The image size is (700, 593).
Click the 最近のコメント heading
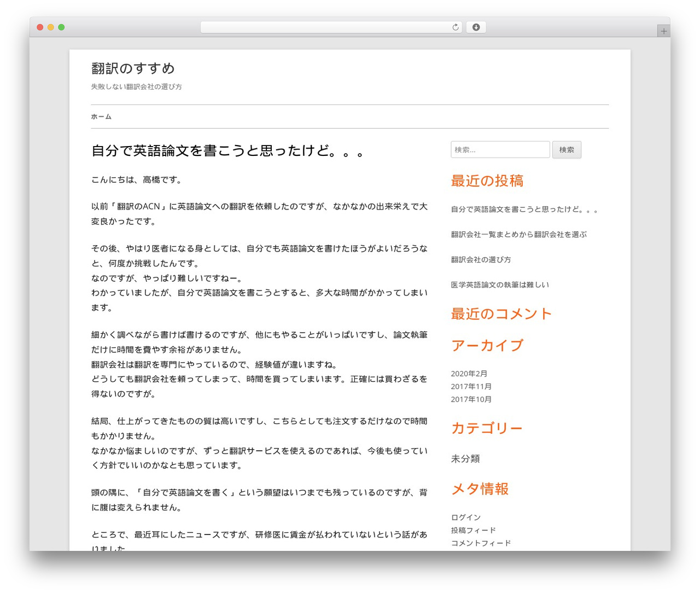coord(501,314)
